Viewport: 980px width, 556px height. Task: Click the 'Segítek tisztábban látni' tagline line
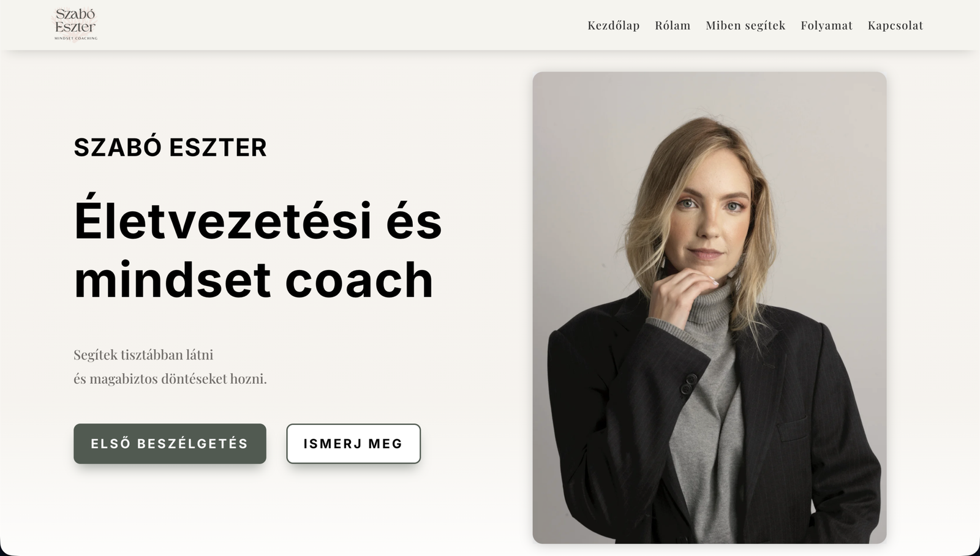pos(143,355)
